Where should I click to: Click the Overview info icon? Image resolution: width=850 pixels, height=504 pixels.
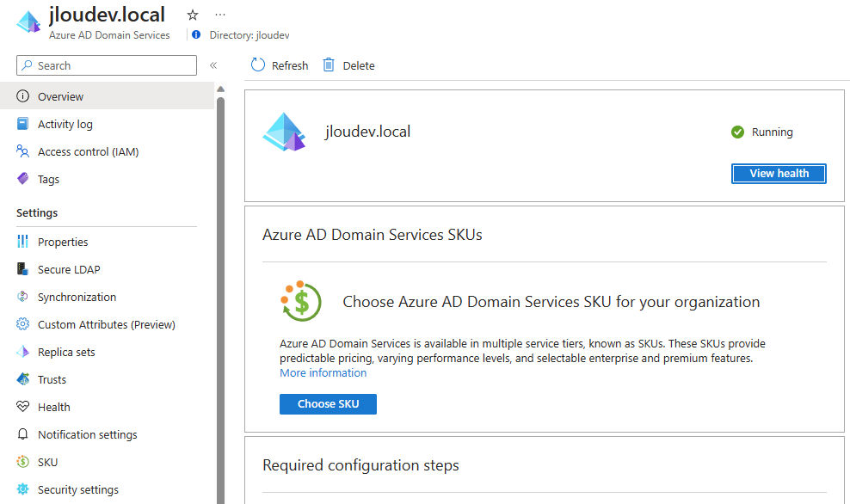[22, 96]
